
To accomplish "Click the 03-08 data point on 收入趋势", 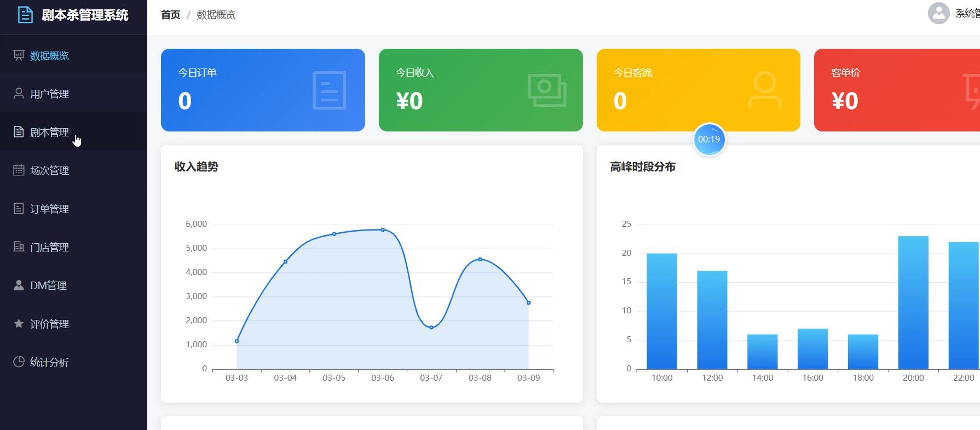I will 480,259.
